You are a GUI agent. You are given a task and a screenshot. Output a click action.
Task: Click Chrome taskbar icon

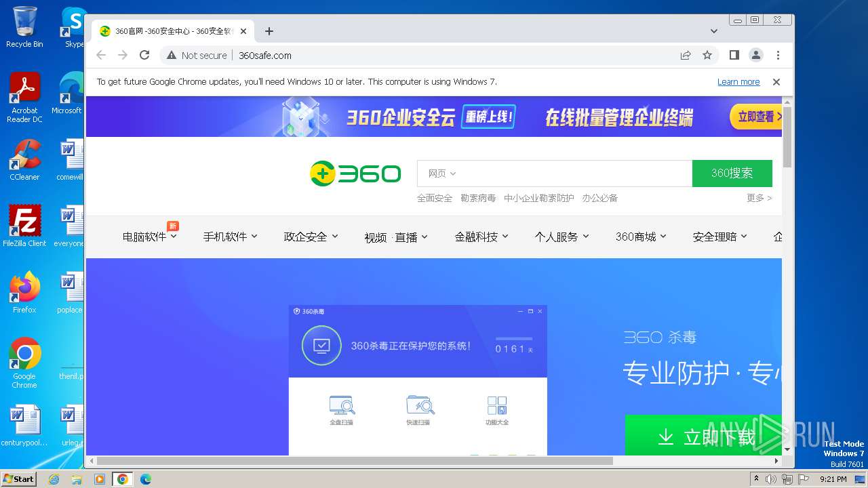(x=123, y=479)
